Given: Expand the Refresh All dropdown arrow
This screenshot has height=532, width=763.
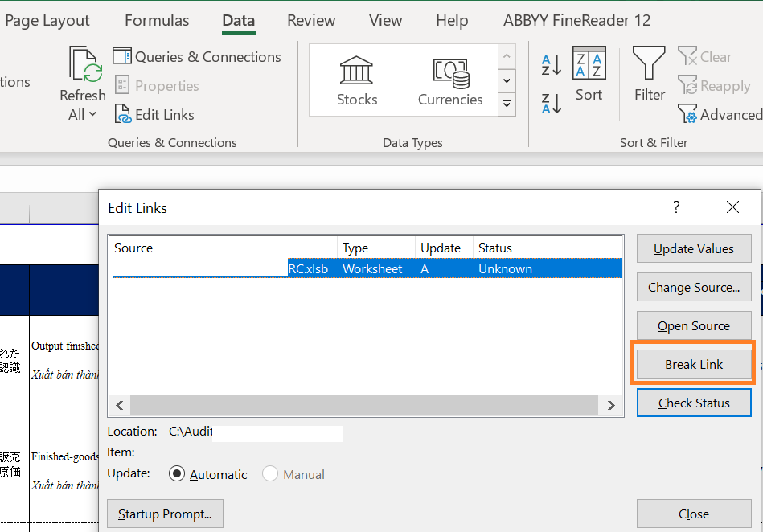Looking at the screenshot, I should click(92, 115).
